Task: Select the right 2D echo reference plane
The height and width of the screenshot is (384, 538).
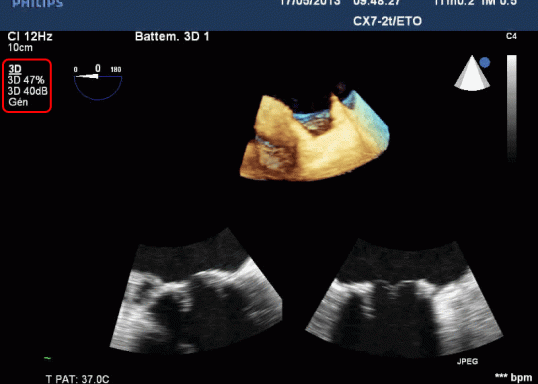Action: [404, 298]
